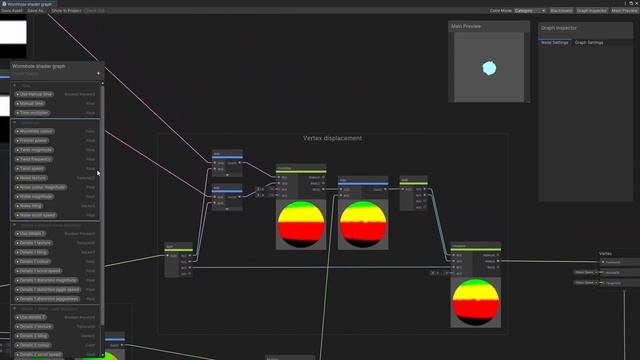Select the Noise scroll speed property
The height and width of the screenshot is (360, 640).
[x=36, y=215]
